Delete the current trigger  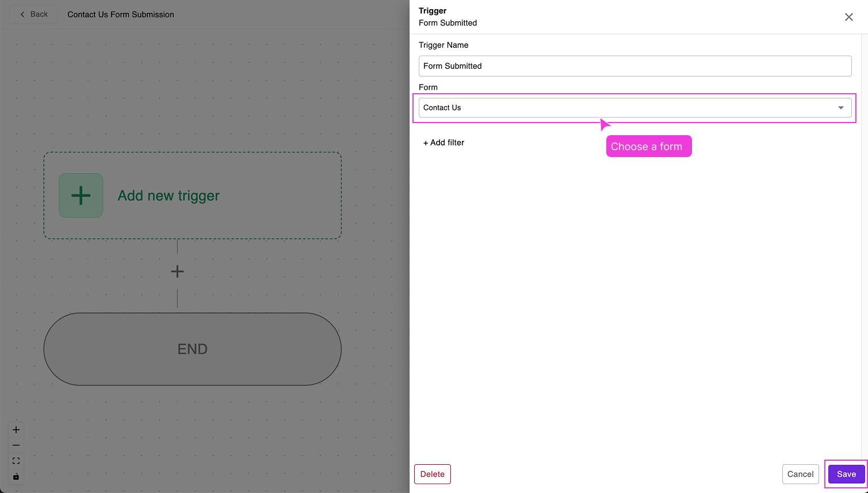432,473
